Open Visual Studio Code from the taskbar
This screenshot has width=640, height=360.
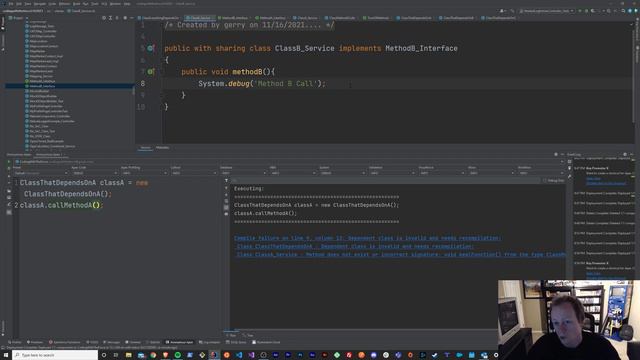(x=239, y=355)
